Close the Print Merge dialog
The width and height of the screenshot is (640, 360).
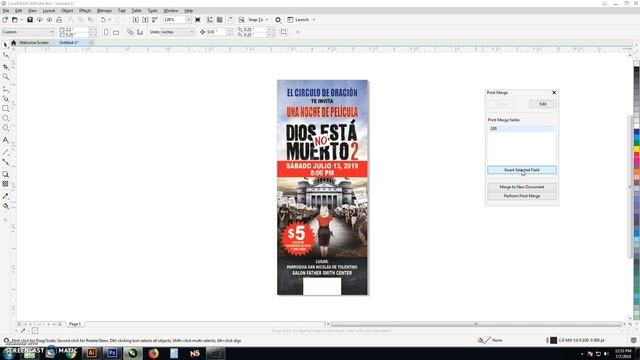click(x=554, y=93)
